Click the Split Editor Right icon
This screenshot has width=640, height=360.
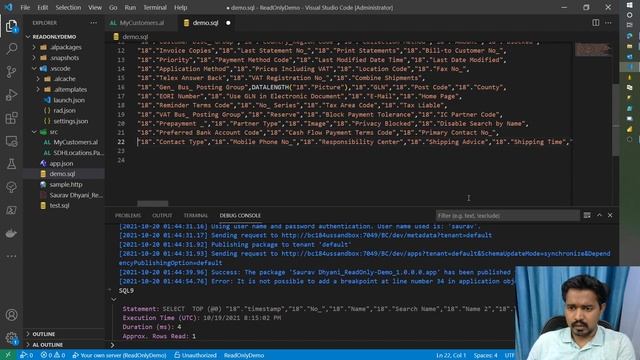click(x=596, y=23)
